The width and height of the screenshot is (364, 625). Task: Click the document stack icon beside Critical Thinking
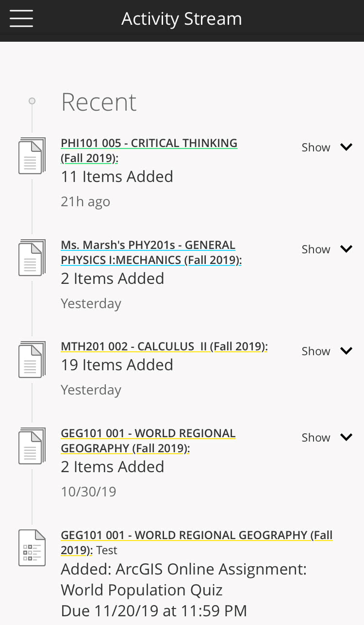[32, 156]
